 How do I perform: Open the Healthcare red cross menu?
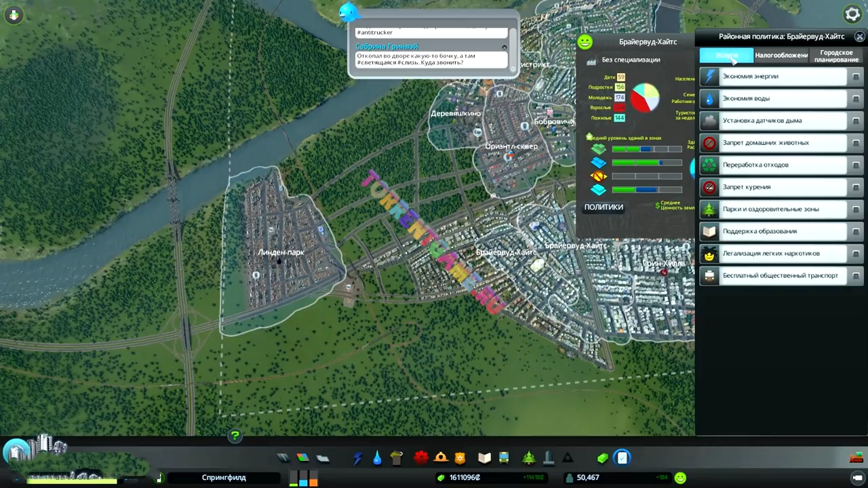coord(421,458)
